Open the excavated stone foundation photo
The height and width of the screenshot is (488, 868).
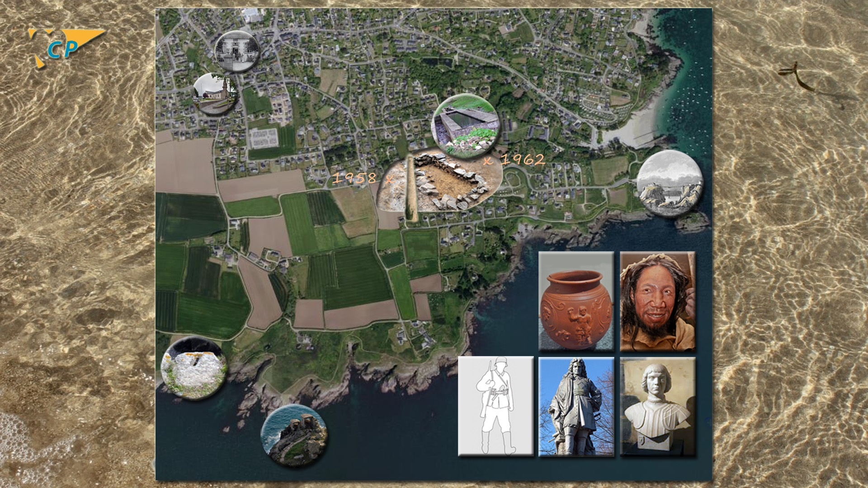(439, 182)
